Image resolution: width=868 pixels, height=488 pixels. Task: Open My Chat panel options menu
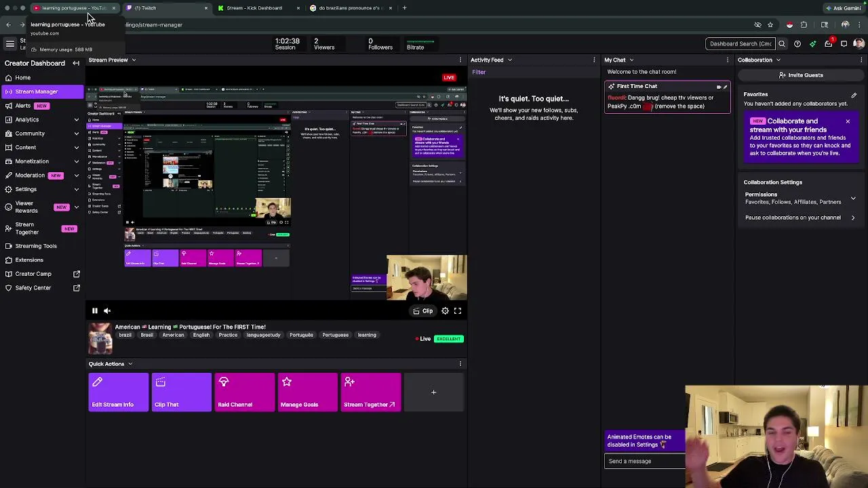[x=728, y=60]
